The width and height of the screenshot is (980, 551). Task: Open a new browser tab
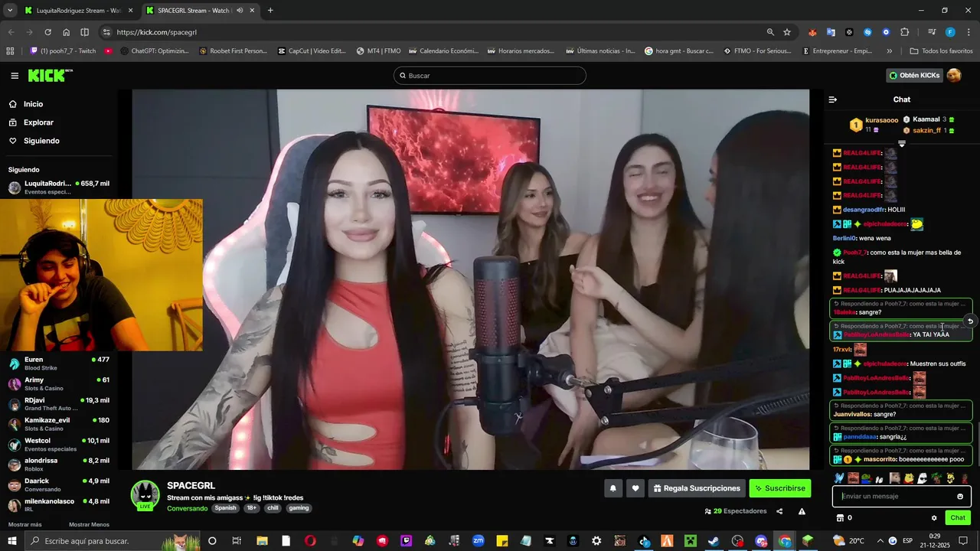pyautogui.click(x=270, y=11)
